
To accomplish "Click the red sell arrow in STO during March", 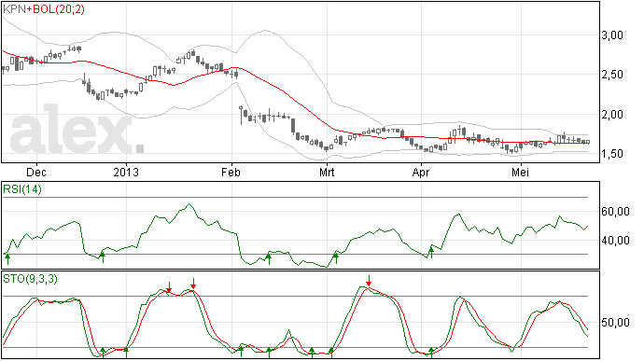I will point(369,281).
